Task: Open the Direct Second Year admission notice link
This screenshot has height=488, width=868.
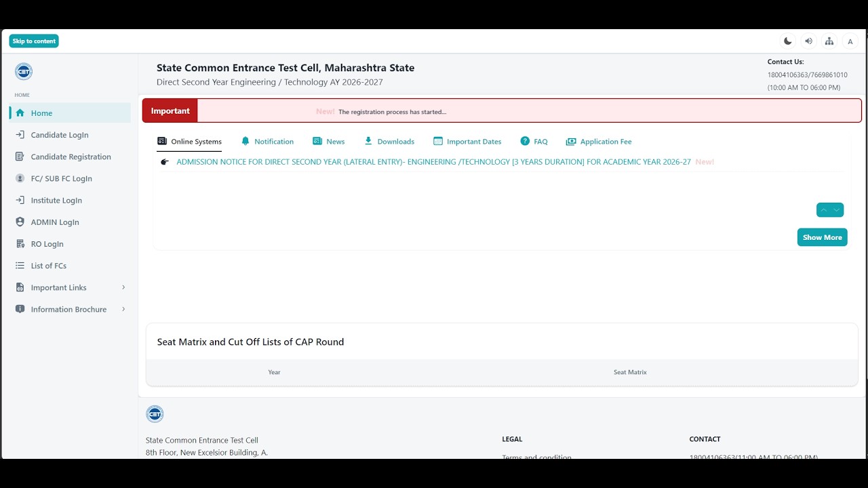Action: 433,162
